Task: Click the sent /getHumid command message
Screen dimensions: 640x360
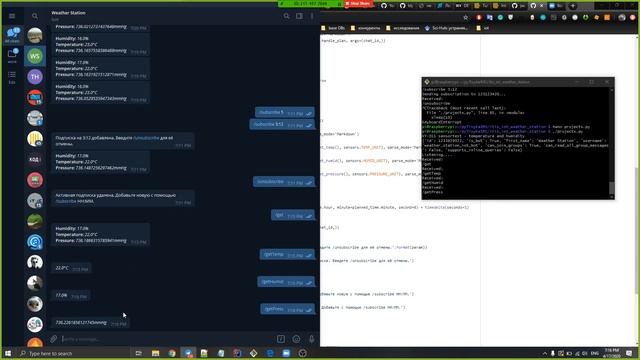Action: point(286,282)
